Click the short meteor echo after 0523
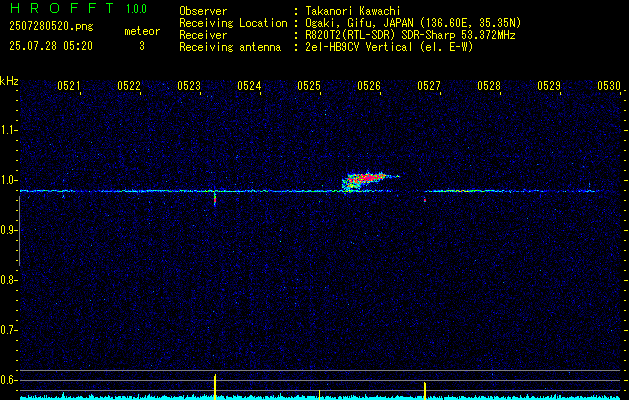629x400 pixels. coord(215,198)
